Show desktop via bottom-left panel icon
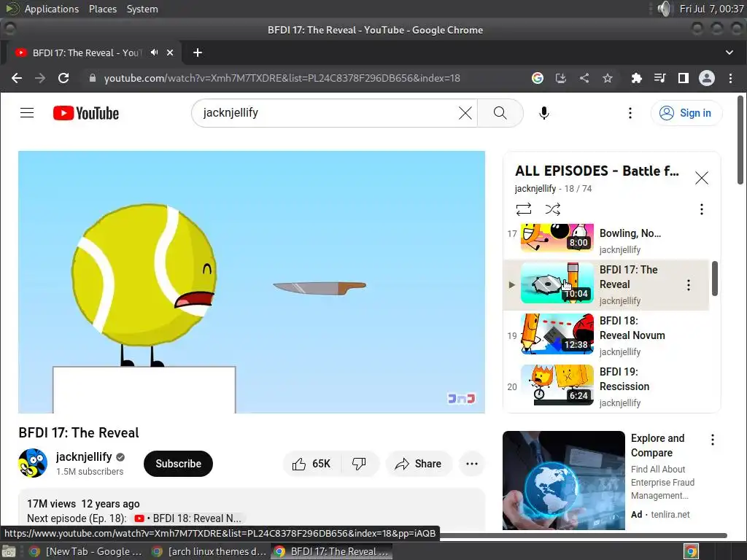This screenshot has width=747, height=560. coord(9,551)
